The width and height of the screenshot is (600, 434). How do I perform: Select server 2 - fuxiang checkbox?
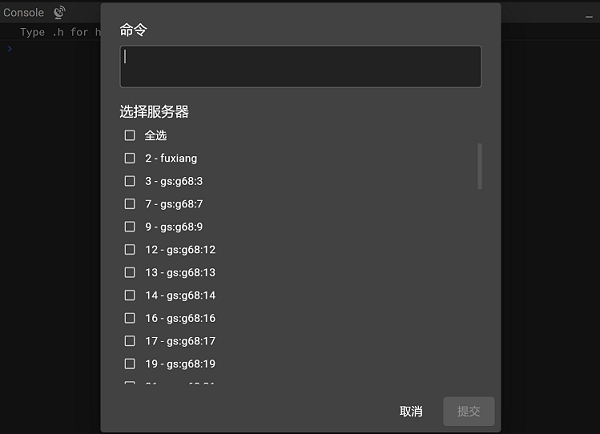130,158
